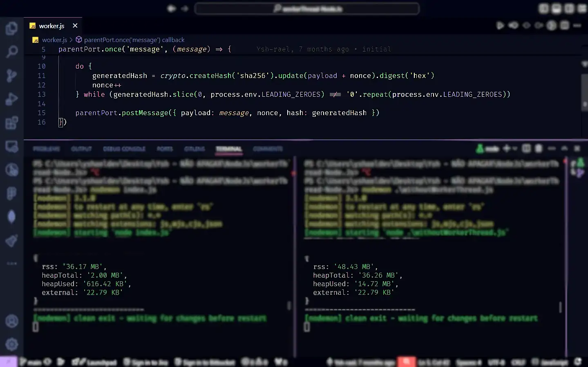The width and height of the screenshot is (588, 367).
Task: Toggle primary side bar layout button
Action: pyautogui.click(x=543, y=9)
